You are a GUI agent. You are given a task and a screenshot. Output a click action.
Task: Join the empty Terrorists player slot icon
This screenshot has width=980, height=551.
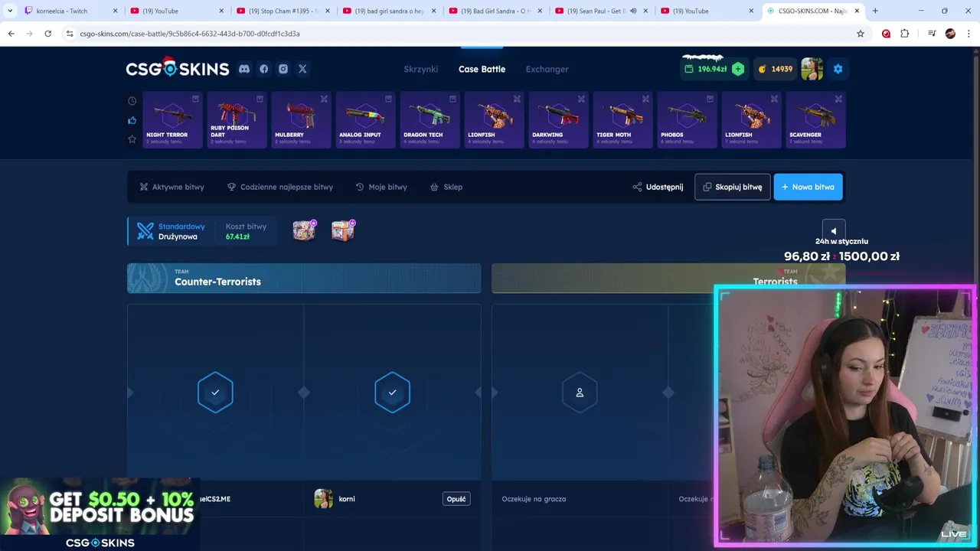pyautogui.click(x=580, y=393)
